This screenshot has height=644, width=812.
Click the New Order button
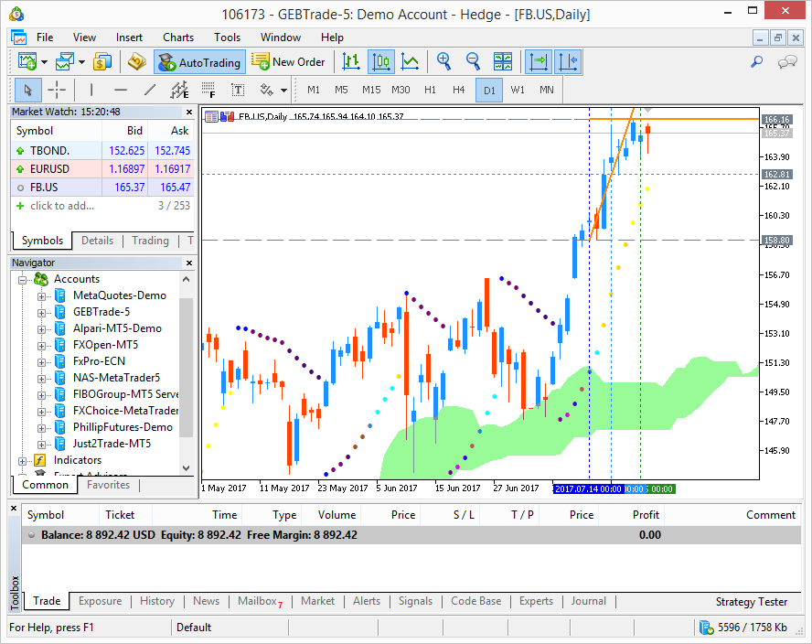288,62
